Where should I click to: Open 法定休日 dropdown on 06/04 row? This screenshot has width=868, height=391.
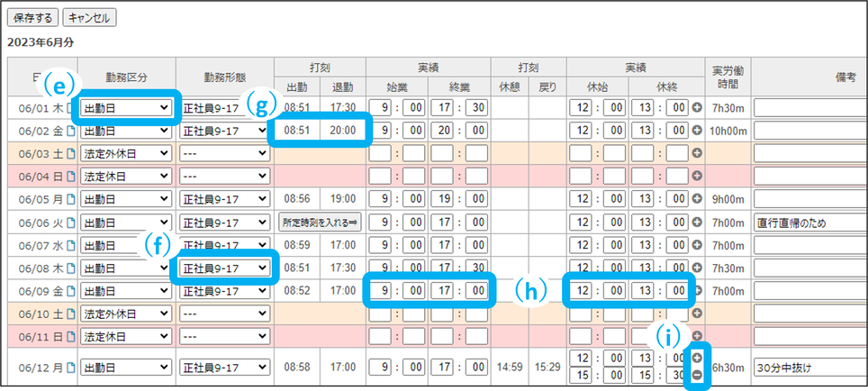[x=126, y=177]
